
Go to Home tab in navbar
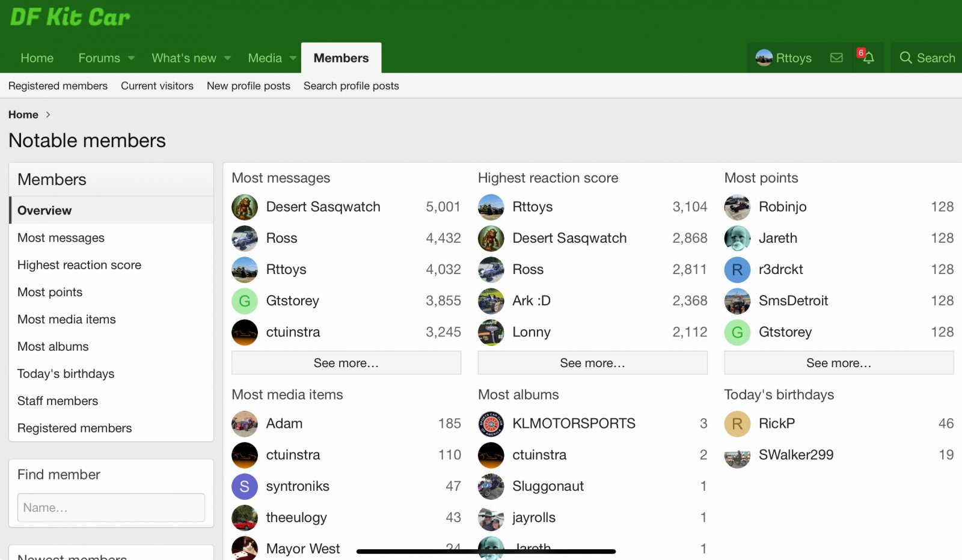click(x=37, y=58)
